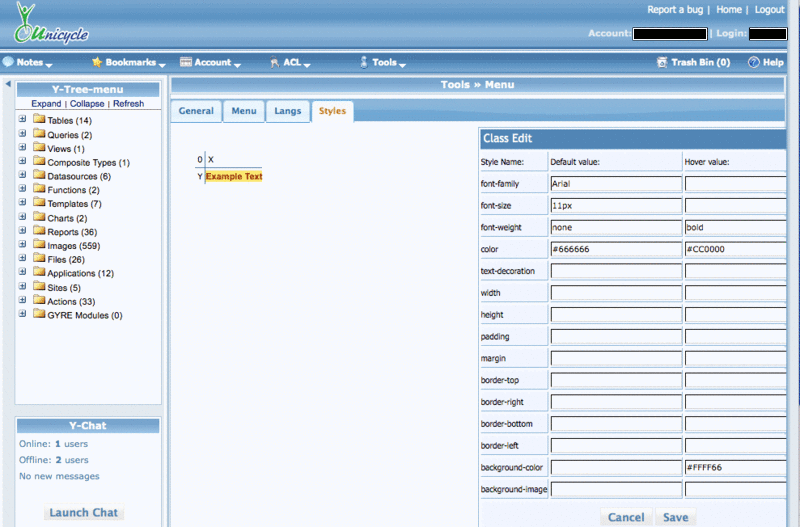Click the Example Text preview
800x527 pixels.
coord(234,177)
